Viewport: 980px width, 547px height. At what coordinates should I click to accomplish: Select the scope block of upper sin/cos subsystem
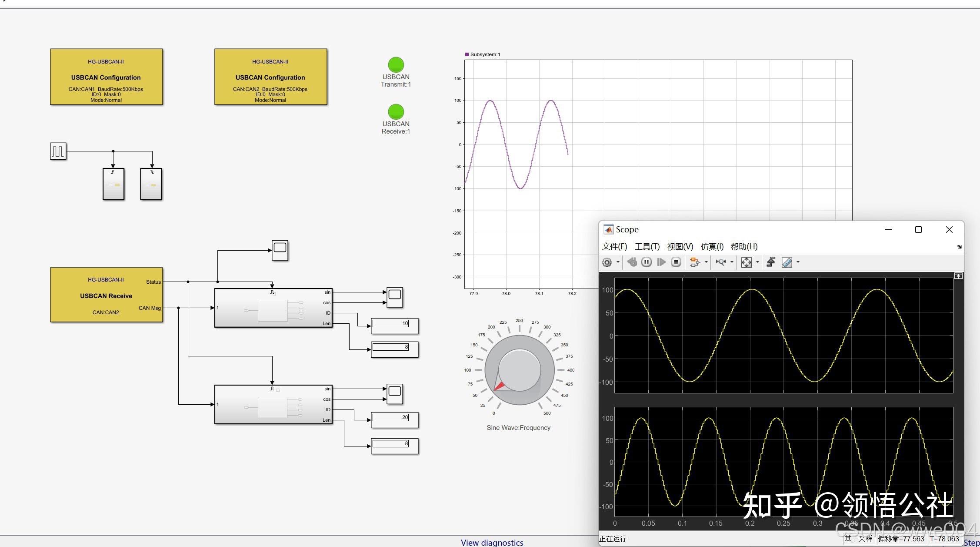[395, 297]
